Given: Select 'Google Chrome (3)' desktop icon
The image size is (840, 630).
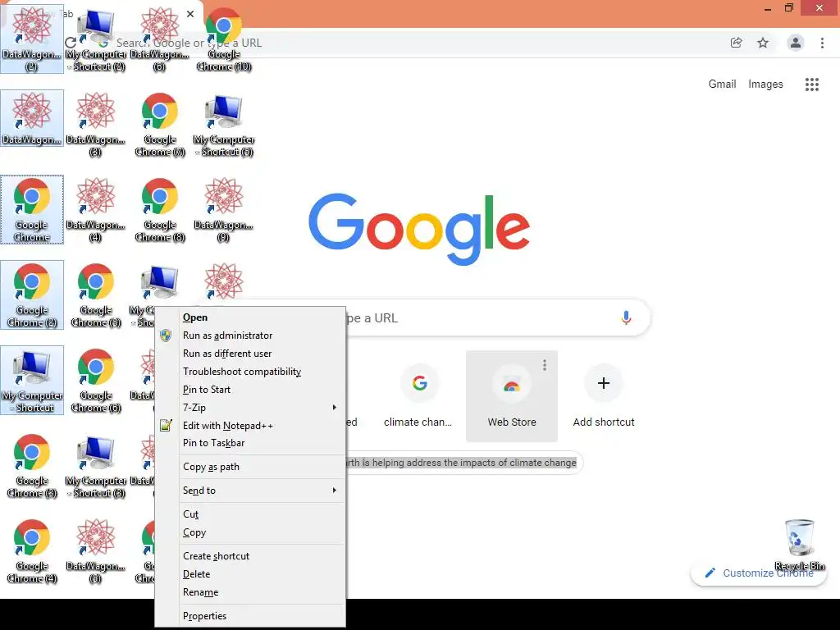Looking at the screenshot, I should pos(32,466).
